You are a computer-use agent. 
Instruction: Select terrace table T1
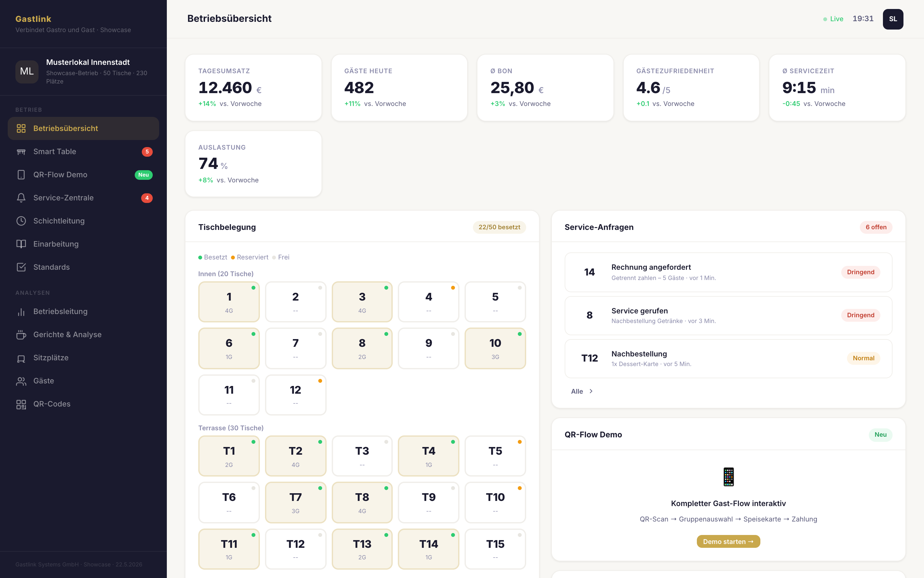(x=229, y=456)
